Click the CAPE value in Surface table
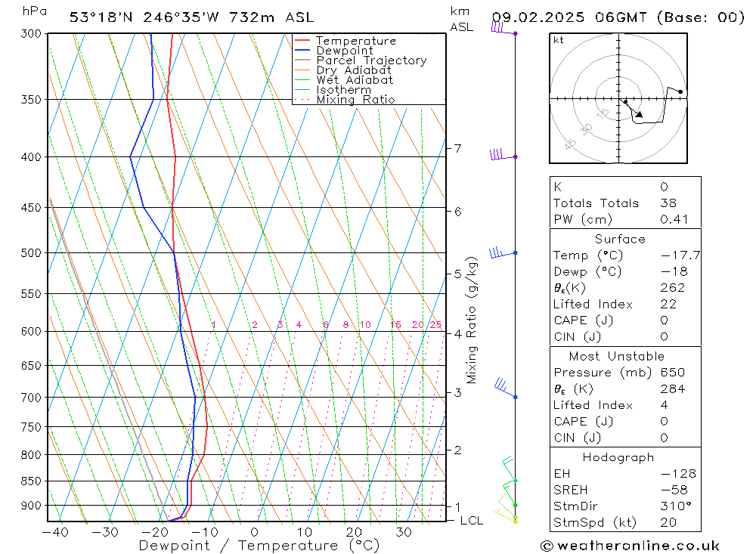The image size is (756, 554). [664, 320]
